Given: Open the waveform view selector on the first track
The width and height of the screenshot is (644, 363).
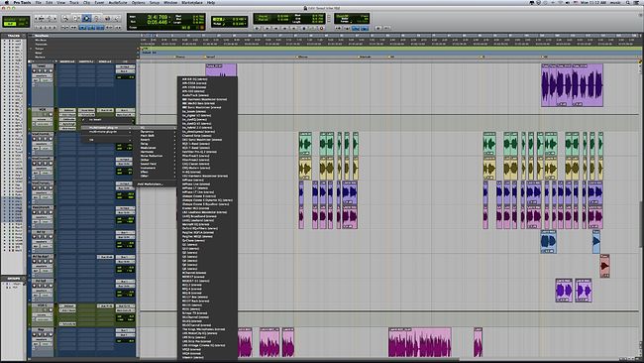Looking at the screenshot, I should tap(43, 75).
